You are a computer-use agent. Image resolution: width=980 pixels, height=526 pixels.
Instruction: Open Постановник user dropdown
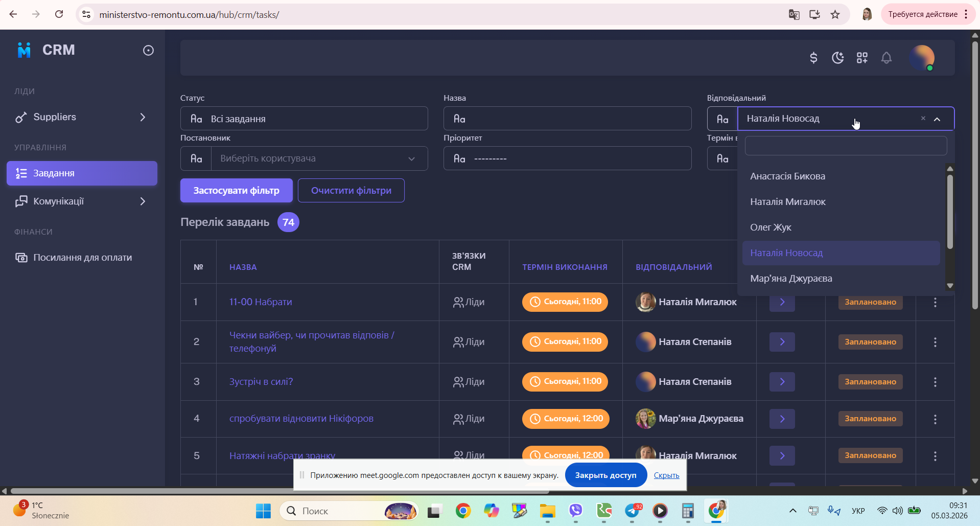pyautogui.click(x=319, y=158)
